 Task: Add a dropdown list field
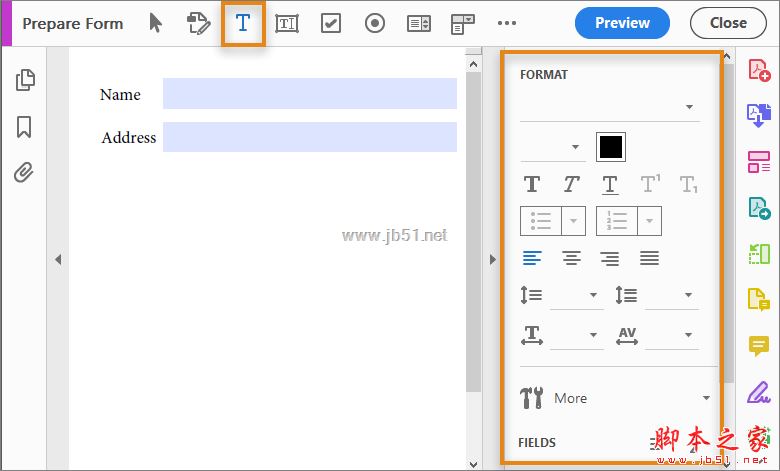pos(463,24)
